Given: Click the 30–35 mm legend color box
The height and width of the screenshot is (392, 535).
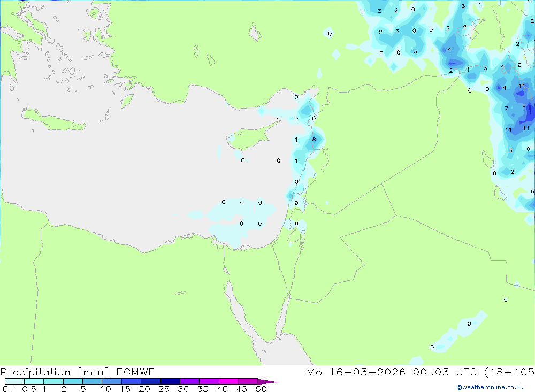Looking at the screenshot, I should point(189,381).
